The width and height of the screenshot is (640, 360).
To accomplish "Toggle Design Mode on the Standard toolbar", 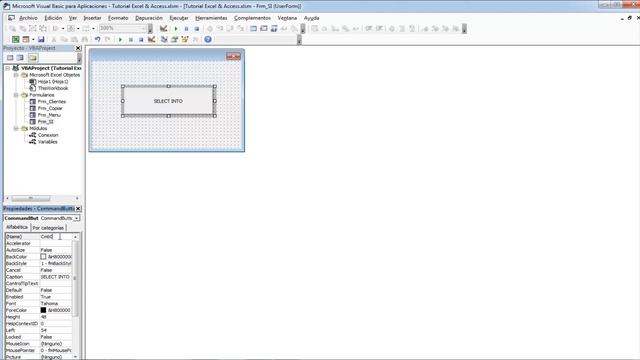I will tap(151, 39).
